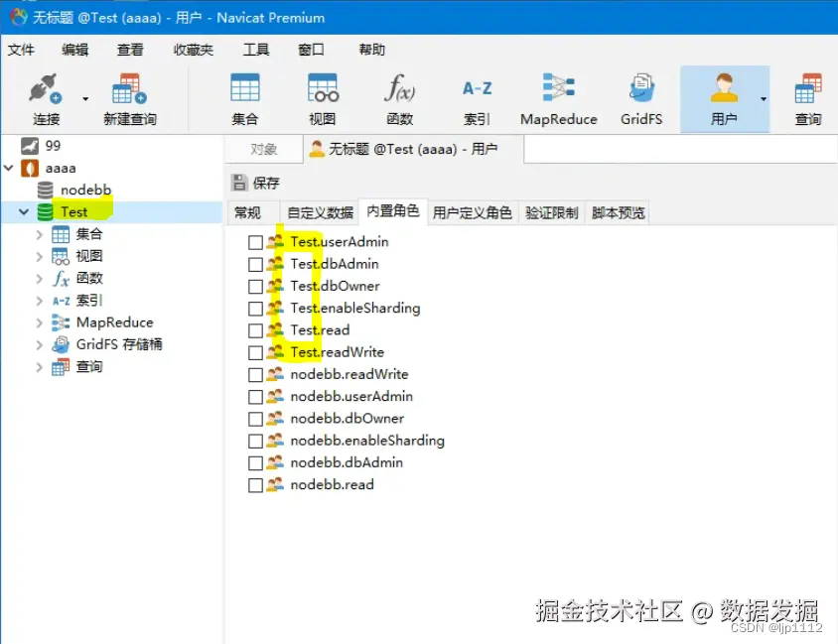This screenshot has height=644, width=838.
Task: Check the Test.readWrite role checkbox
Action: click(255, 353)
